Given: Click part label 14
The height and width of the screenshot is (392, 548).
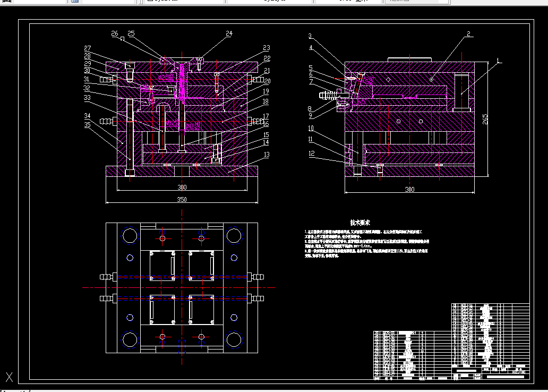Looking at the screenshot, I should (x=266, y=142).
